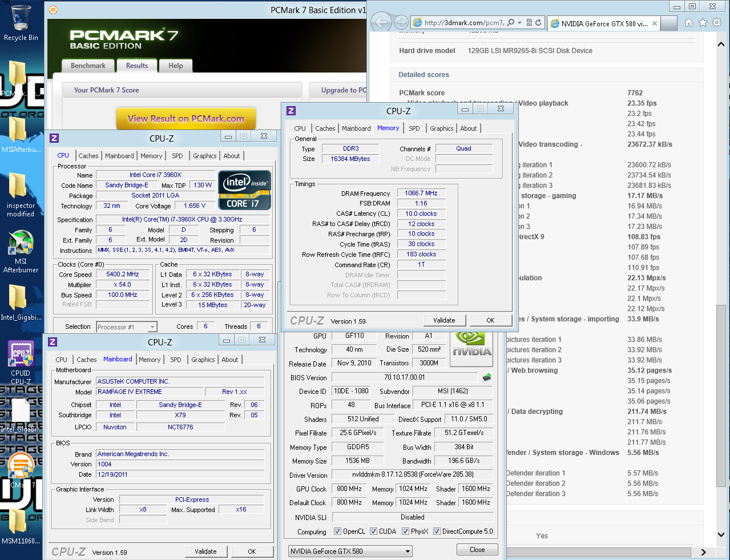Refresh the 3dmark.com page
730x560 pixels.
(x=538, y=23)
